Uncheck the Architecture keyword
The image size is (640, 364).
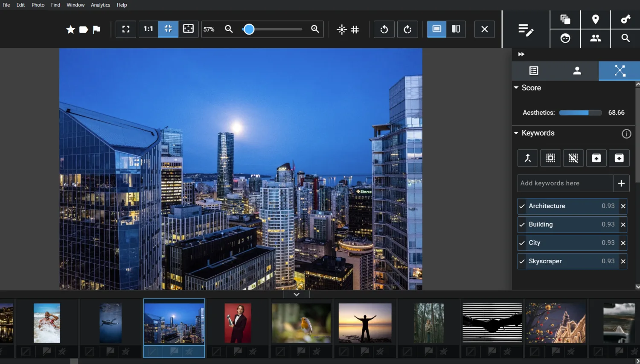click(522, 206)
